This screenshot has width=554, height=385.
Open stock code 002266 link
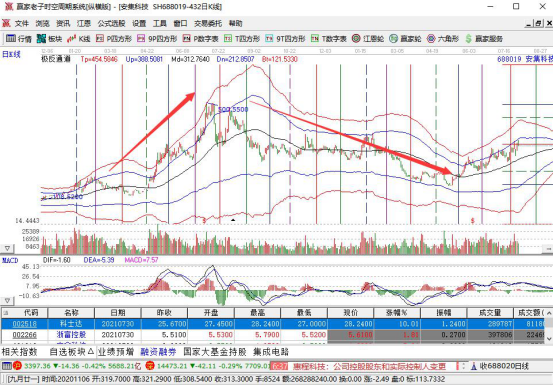tap(24, 334)
